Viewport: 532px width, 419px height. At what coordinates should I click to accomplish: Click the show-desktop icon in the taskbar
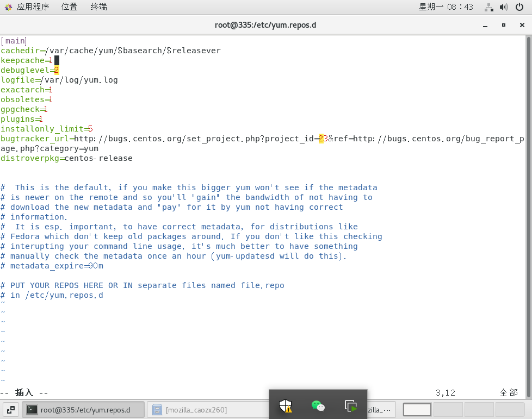10,410
